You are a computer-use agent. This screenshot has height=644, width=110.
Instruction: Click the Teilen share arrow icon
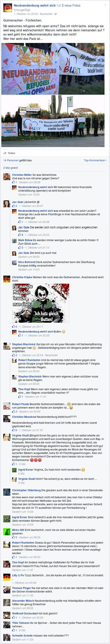tap(5, 153)
